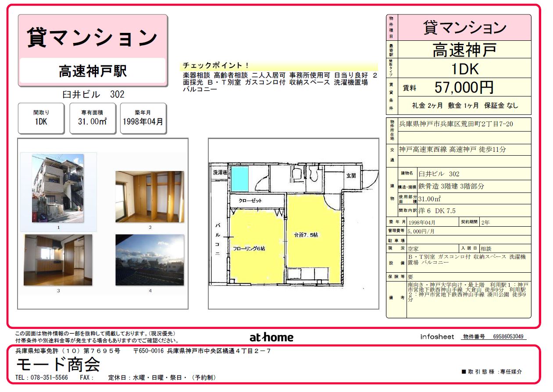553x392 pixels.
Task: Click sky view photo 4
Action: tap(150, 260)
